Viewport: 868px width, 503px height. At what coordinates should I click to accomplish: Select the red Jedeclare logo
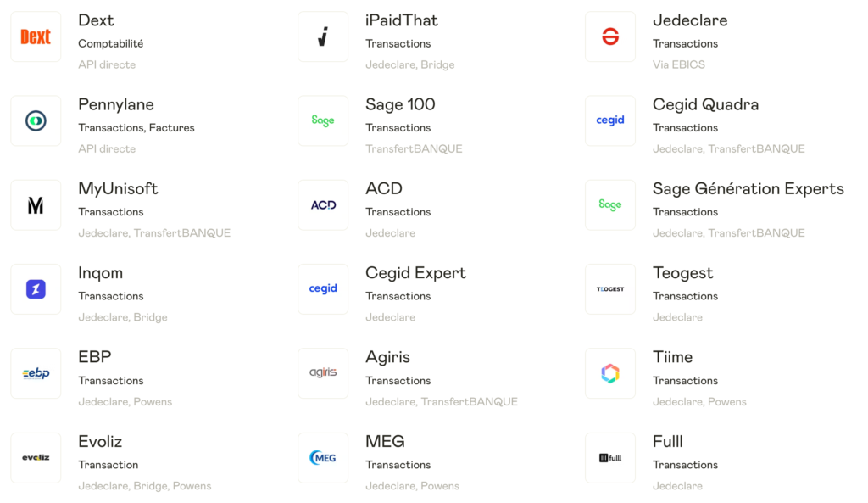click(610, 36)
